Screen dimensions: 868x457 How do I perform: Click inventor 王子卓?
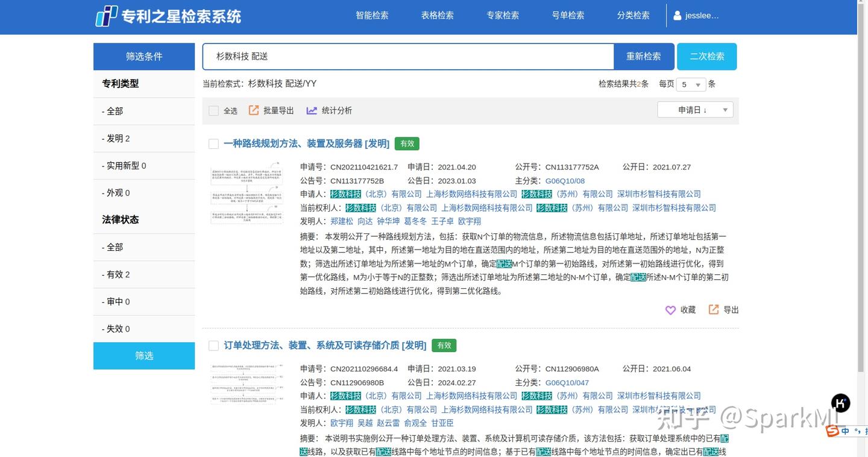coord(442,221)
